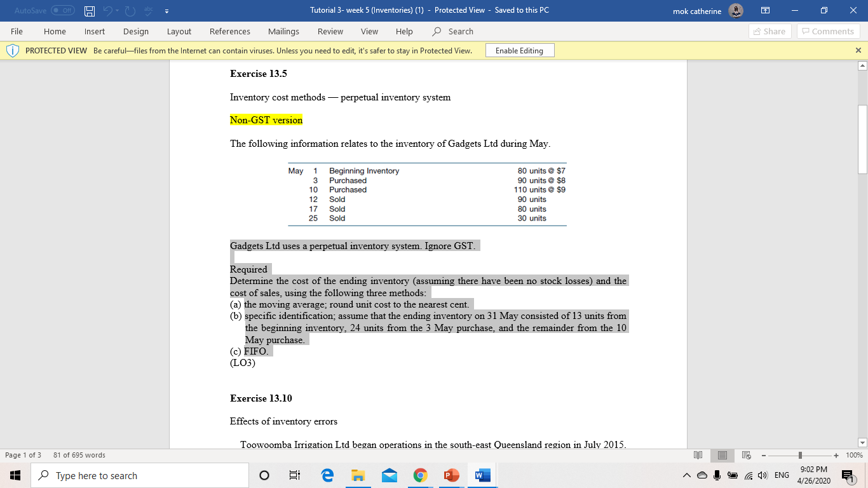Select the Web Layout view icon
This screenshot has width=868, height=488.
pyautogui.click(x=745, y=455)
